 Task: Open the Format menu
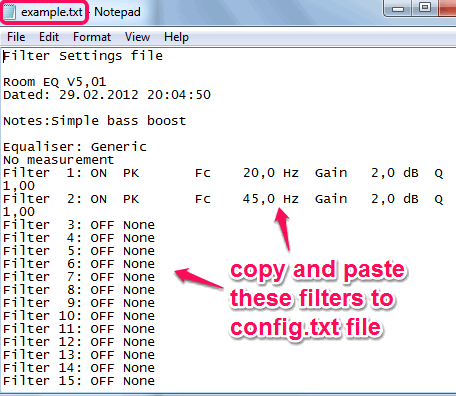(x=92, y=37)
